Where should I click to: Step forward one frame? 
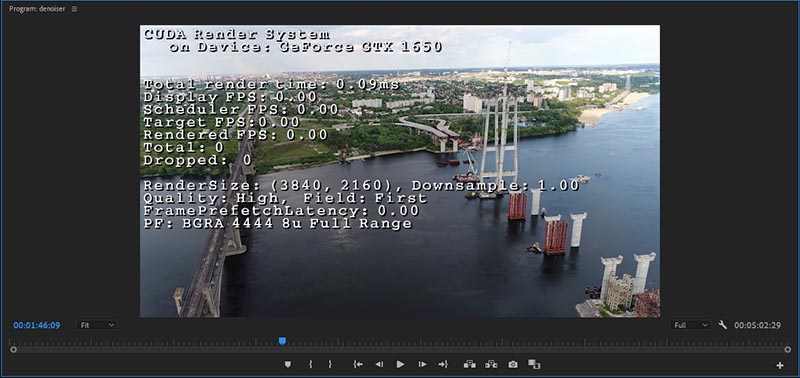point(422,364)
